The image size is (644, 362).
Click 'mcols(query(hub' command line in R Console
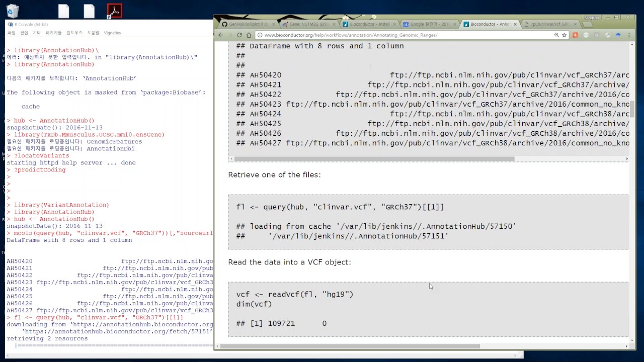(110, 233)
